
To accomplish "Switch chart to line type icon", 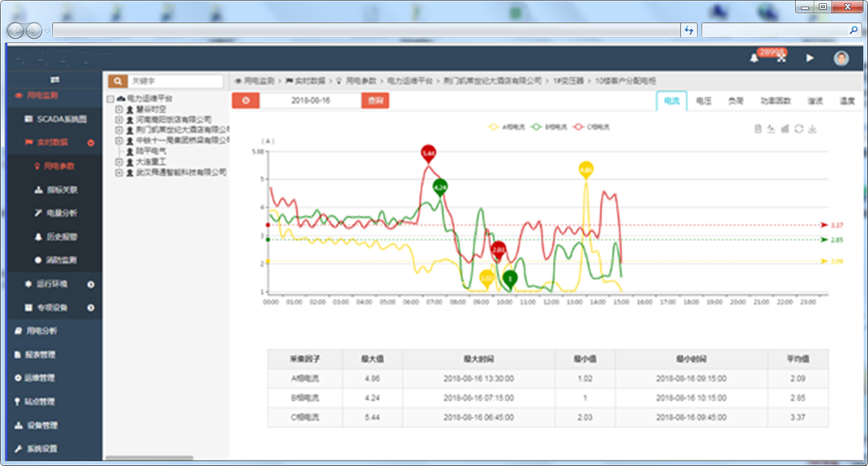I will tap(771, 129).
